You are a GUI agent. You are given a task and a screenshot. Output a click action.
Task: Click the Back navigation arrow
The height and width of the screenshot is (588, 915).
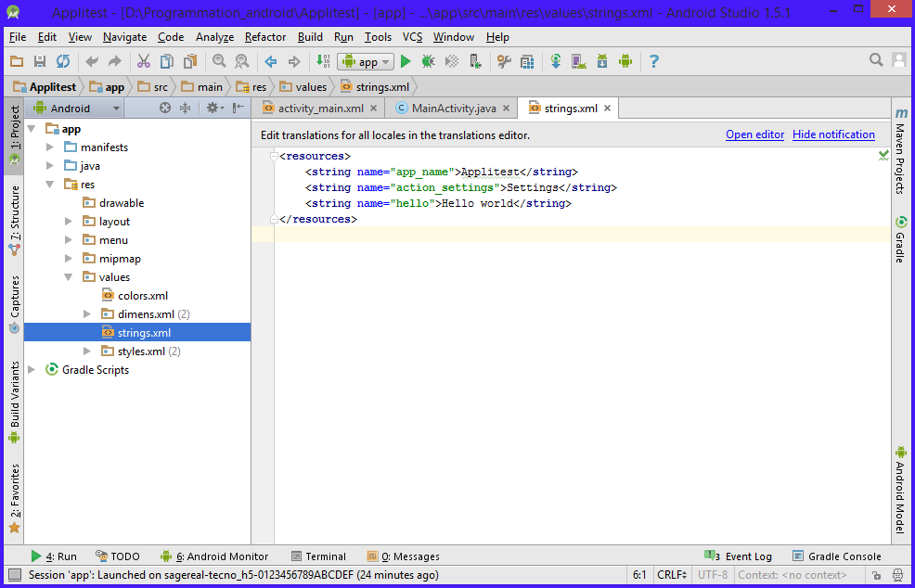pos(271,61)
